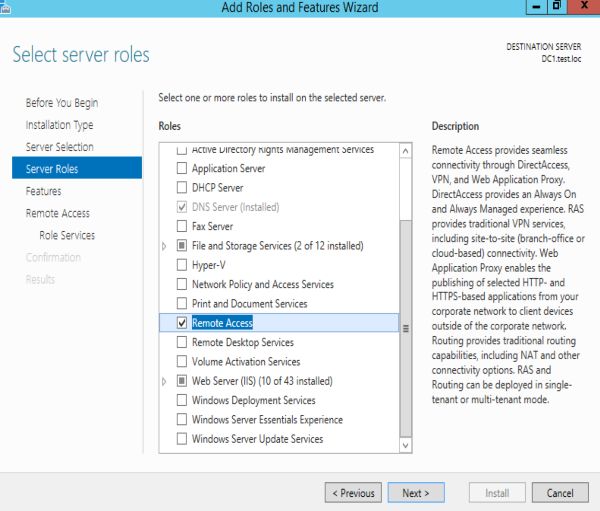The height and width of the screenshot is (511, 600).
Task: Close the Add Roles and Features Wizard
Action: click(x=584, y=6)
